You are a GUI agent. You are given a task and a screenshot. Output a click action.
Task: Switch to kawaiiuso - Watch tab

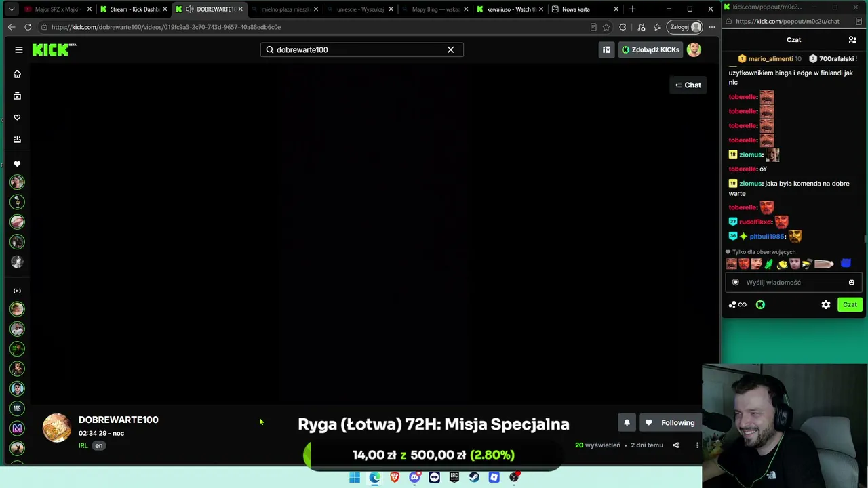point(511,9)
